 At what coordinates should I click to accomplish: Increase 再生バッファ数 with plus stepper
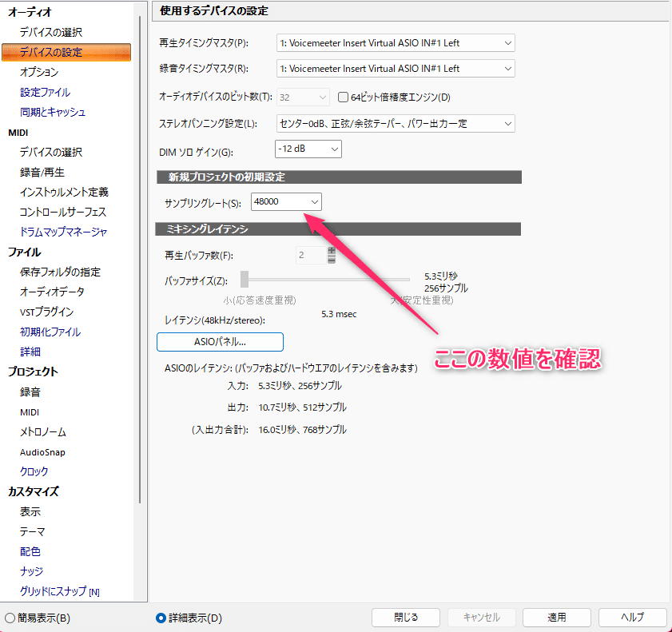click(332, 251)
